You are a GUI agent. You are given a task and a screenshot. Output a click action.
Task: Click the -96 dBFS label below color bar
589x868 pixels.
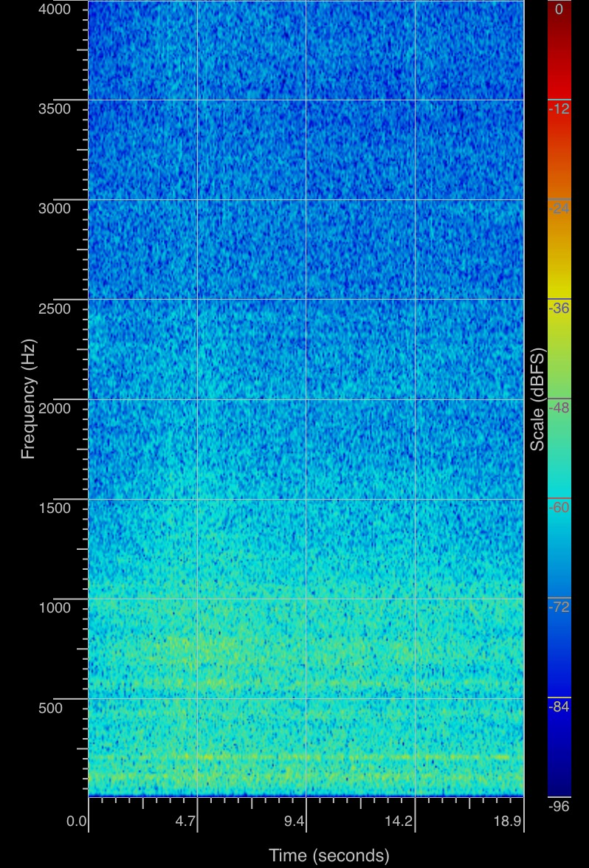tap(559, 807)
